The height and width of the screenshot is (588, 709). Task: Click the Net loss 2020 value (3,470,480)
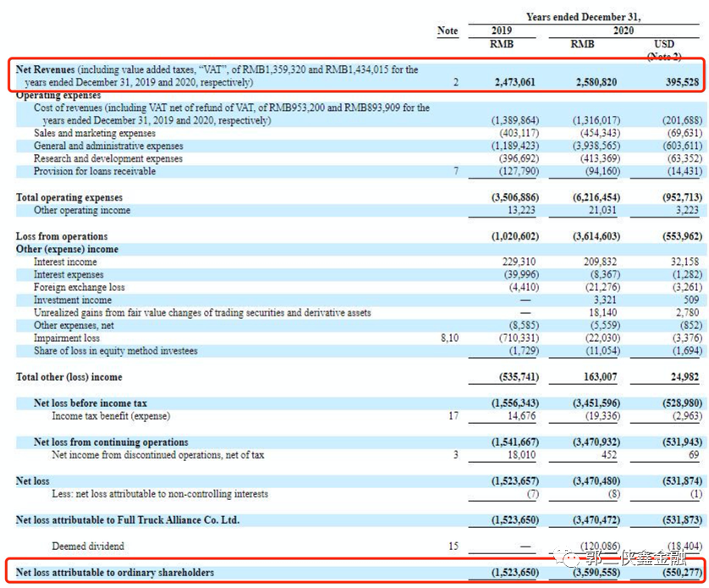click(596, 481)
